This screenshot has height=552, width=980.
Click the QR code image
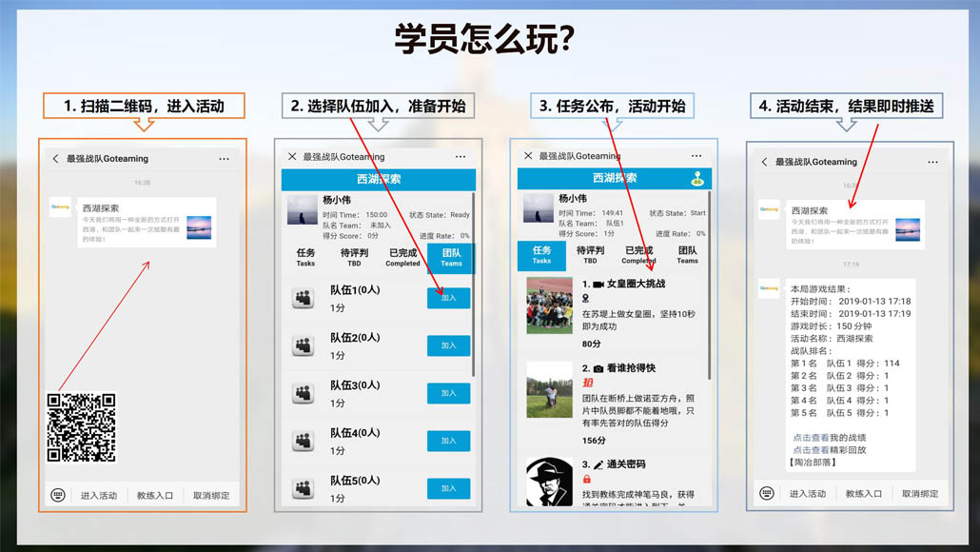pyautogui.click(x=81, y=427)
